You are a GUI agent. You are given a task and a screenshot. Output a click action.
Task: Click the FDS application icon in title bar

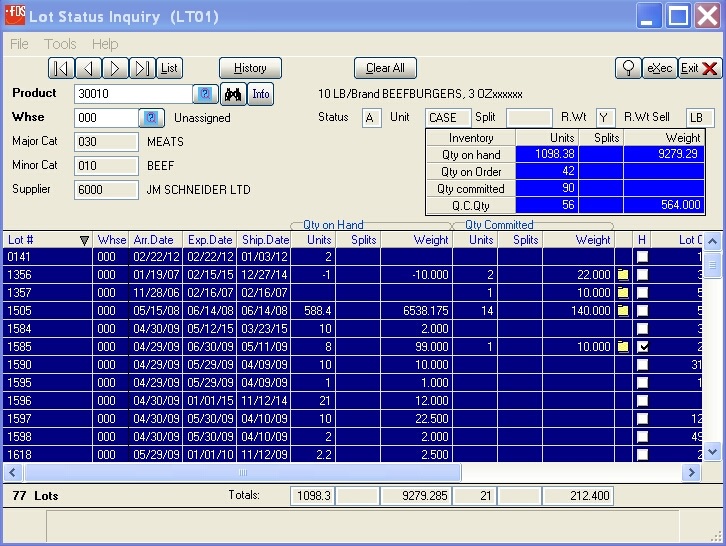tap(15, 15)
